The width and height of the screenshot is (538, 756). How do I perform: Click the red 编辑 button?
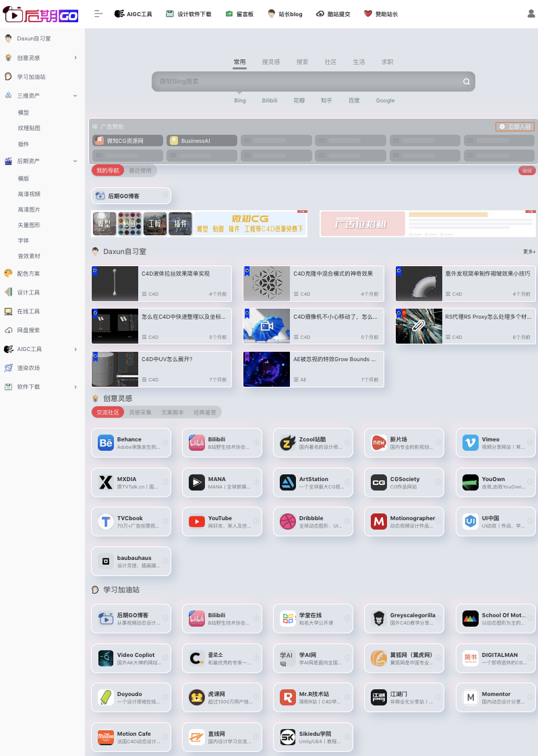pyautogui.click(x=527, y=170)
